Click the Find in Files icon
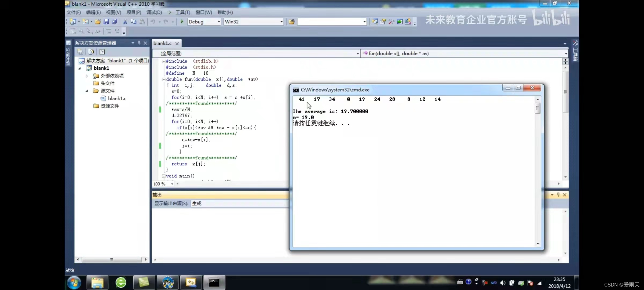The height and width of the screenshot is (290, 644). point(291,22)
